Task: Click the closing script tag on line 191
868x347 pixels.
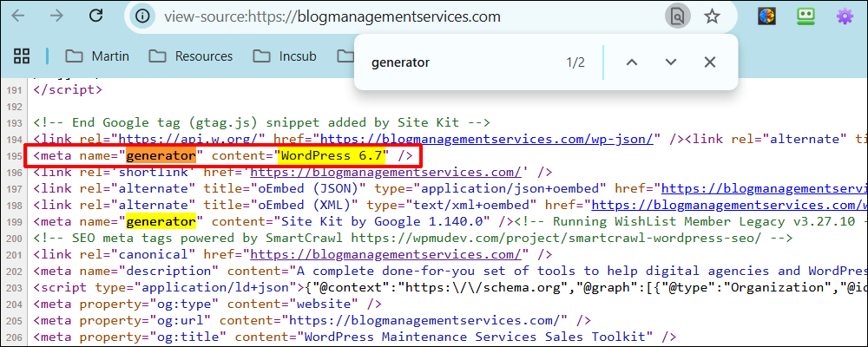Action: pyautogui.click(x=68, y=89)
